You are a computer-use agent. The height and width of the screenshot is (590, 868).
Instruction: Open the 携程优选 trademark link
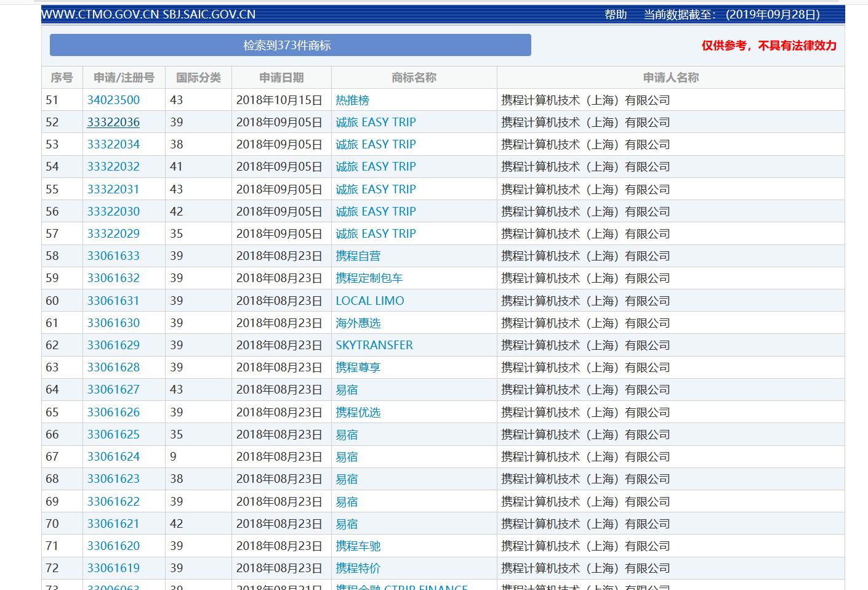pyautogui.click(x=358, y=412)
